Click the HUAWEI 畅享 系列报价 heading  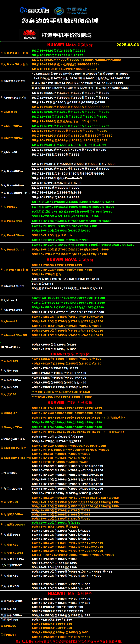pos(70,354)
